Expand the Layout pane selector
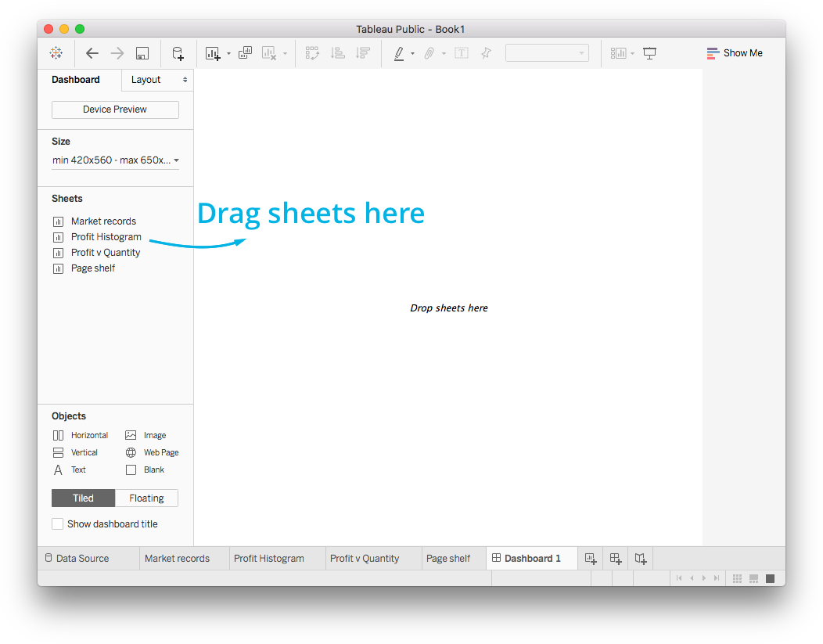This screenshot has height=644, width=823. click(x=158, y=80)
